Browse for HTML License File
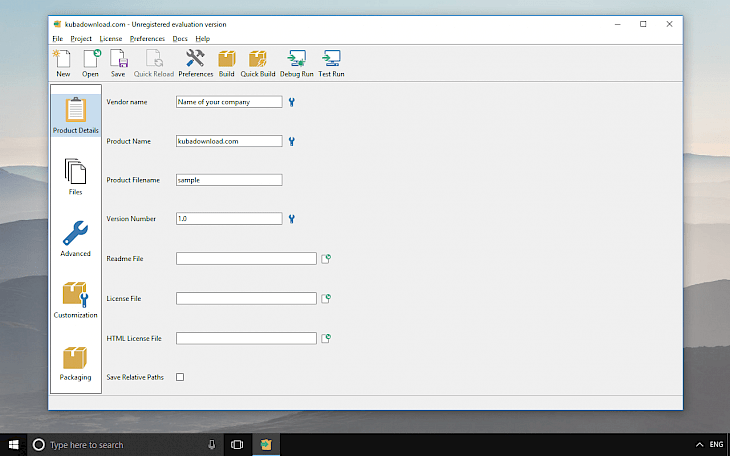730x456 pixels. coord(326,339)
